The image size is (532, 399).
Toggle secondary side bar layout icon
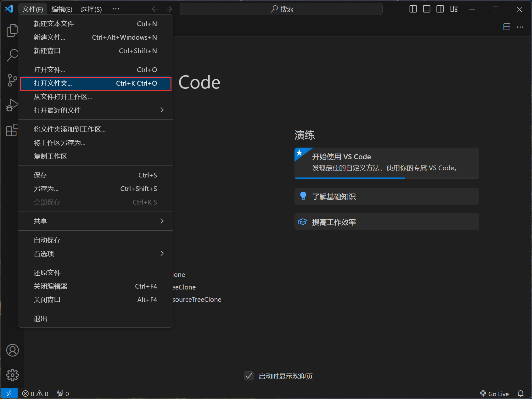click(x=440, y=9)
